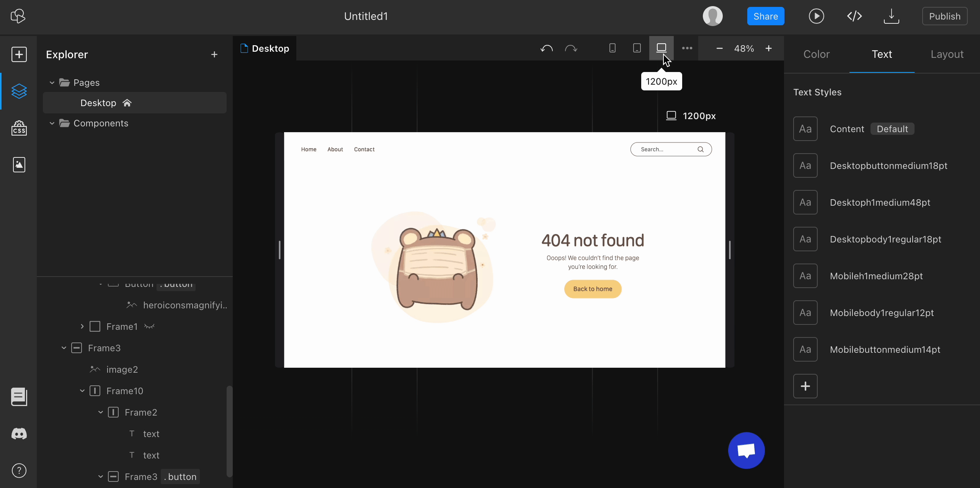Click the undo arrow icon
Screen dimensions: 980x488
547,48
